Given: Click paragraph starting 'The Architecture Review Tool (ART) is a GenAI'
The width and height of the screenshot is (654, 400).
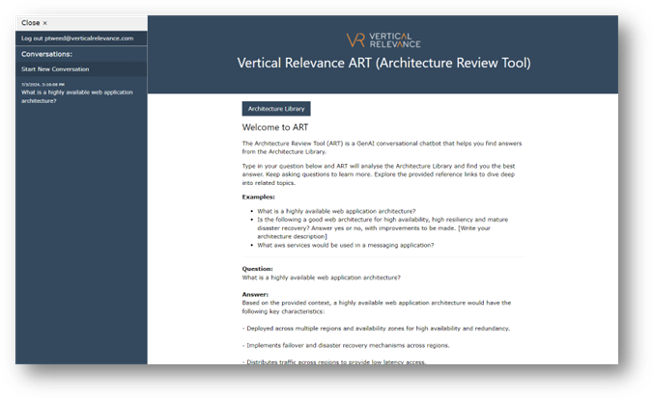Looking at the screenshot, I should 382,147.
